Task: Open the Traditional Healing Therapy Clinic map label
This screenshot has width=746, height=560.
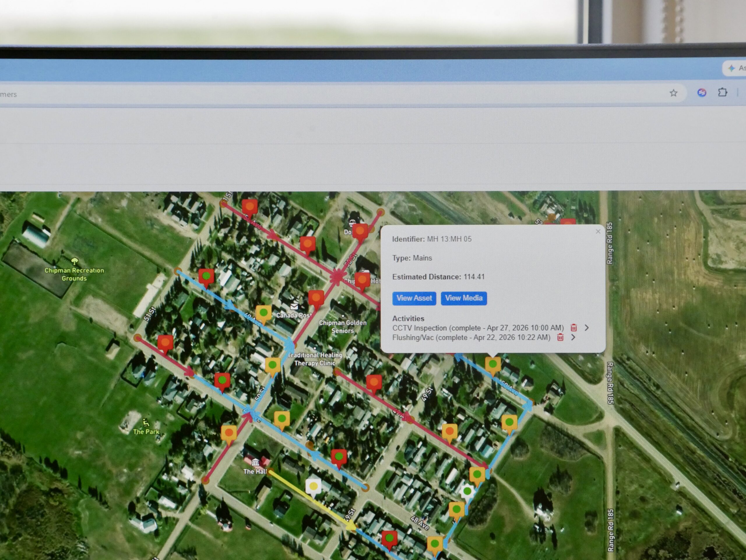Action: tap(315, 359)
